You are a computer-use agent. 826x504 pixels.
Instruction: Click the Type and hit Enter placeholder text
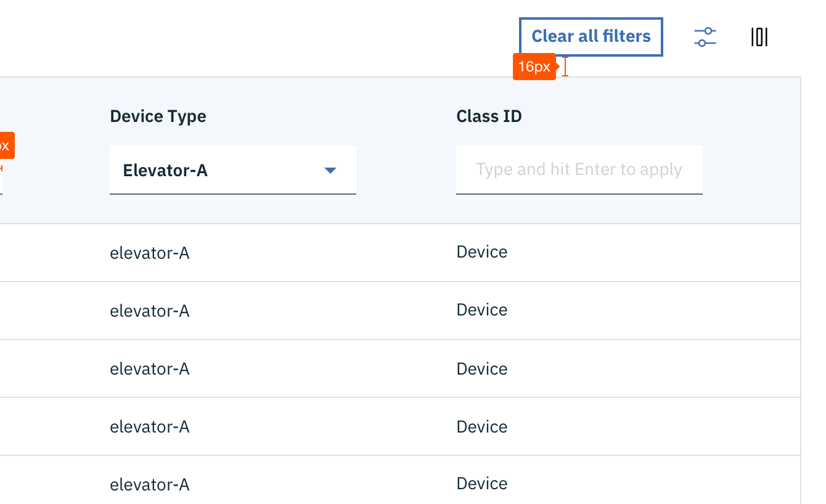click(x=578, y=169)
